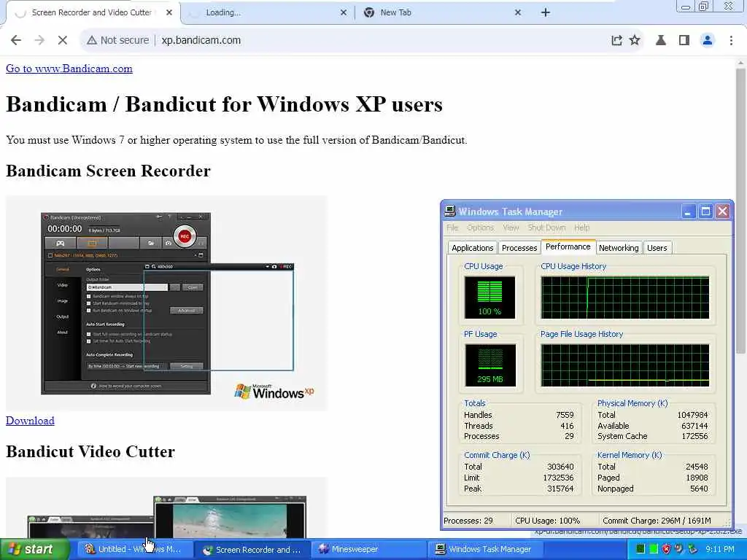Switch to Screen Recorder and ... taskbar button
This screenshot has height=560, width=747.
coord(252,550)
